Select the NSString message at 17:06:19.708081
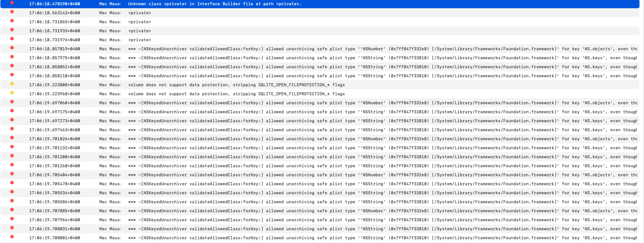Image resolution: width=644 pixels, height=243 pixels. click(383, 238)
